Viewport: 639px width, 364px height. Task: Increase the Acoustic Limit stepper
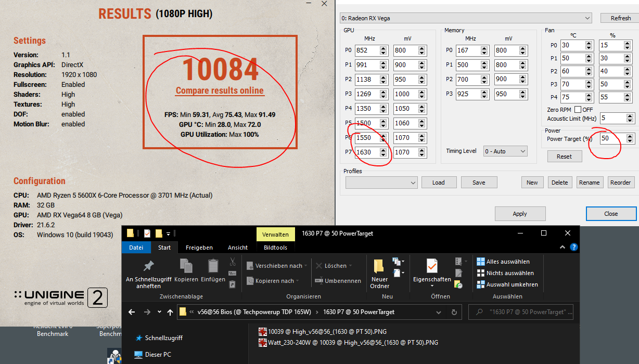631,116
